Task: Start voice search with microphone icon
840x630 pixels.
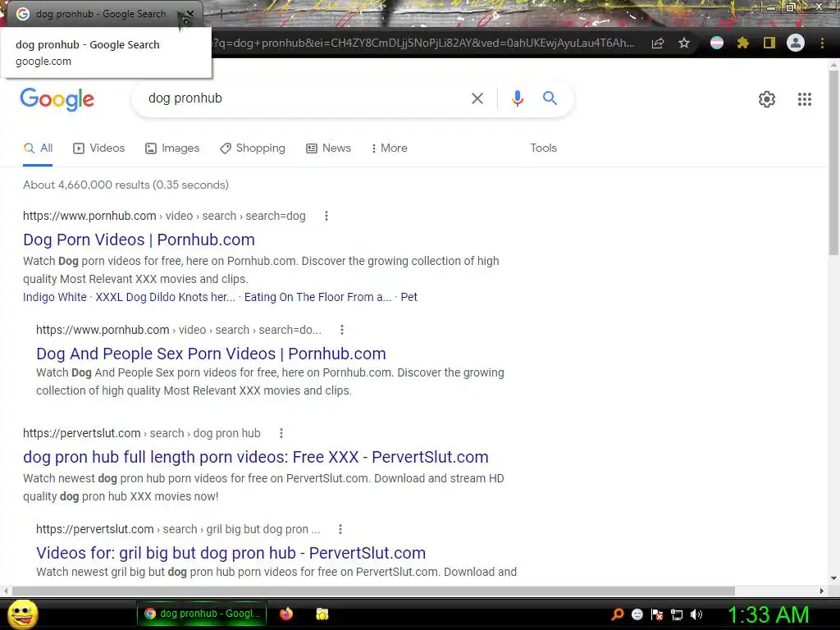Action: pyautogui.click(x=517, y=98)
